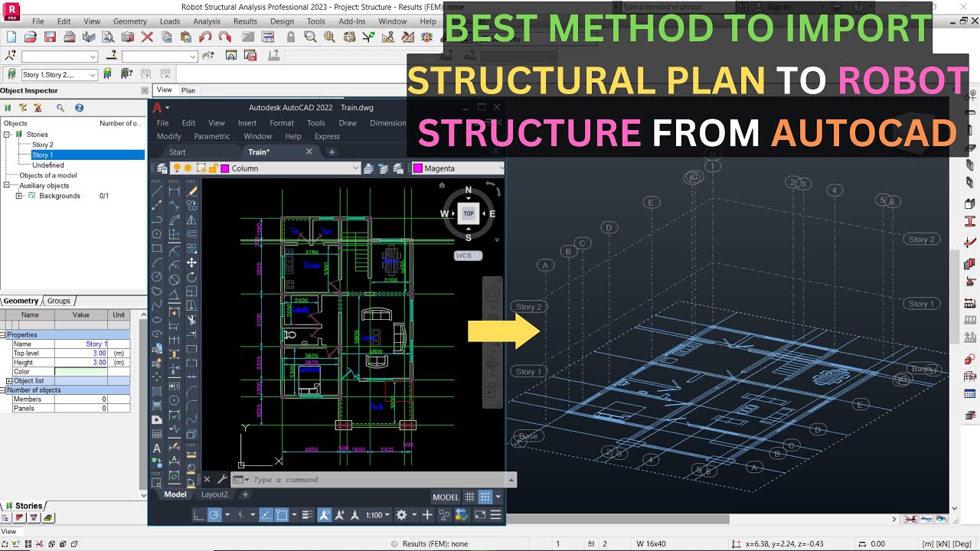Open the Analysis menu in Robot
980x551 pixels.
(207, 21)
